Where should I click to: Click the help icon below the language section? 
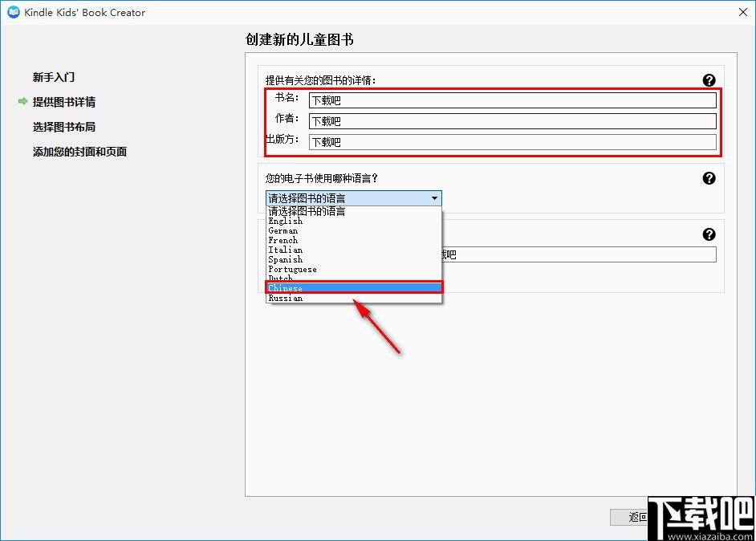pos(709,234)
